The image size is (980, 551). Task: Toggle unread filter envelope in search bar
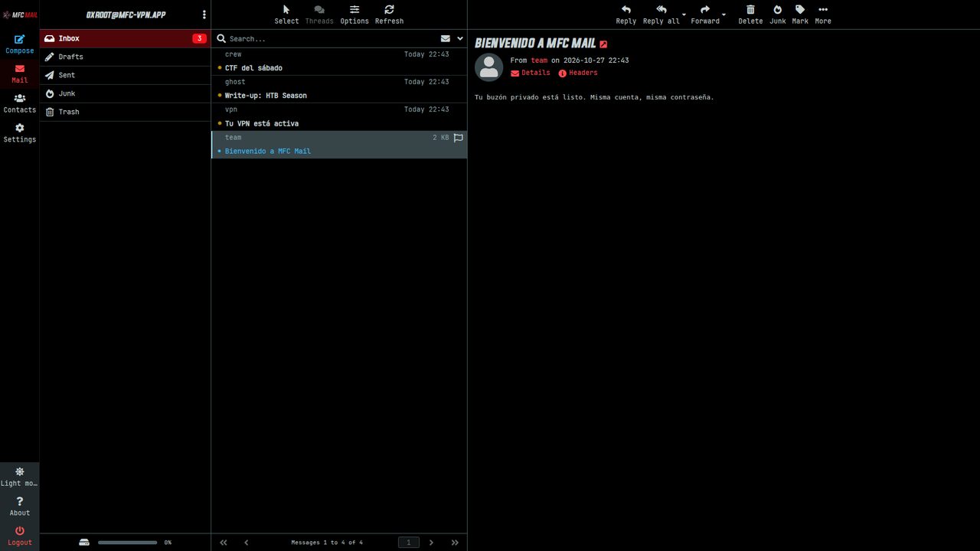click(x=445, y=38)
